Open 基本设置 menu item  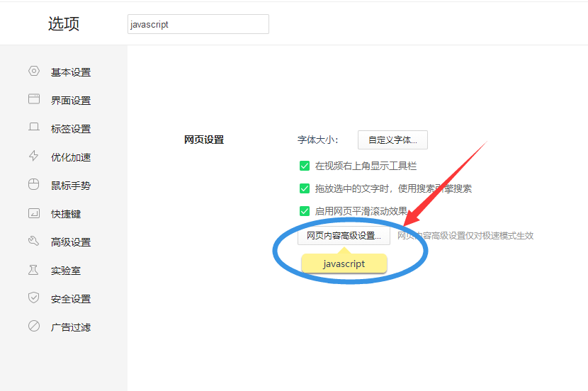pyautogui.click(x=70, y=72)
